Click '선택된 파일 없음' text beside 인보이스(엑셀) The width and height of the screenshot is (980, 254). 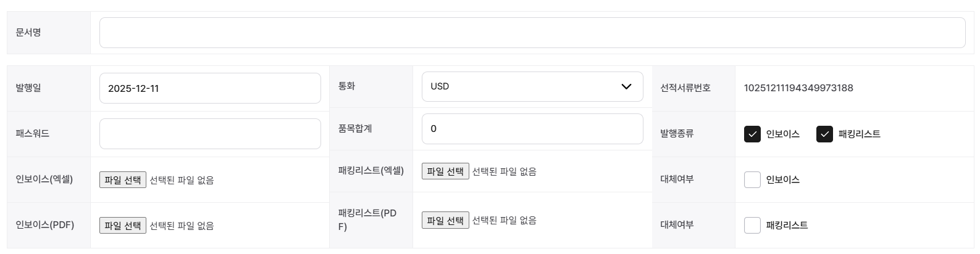pyautogui.click(x=182, y=180)
